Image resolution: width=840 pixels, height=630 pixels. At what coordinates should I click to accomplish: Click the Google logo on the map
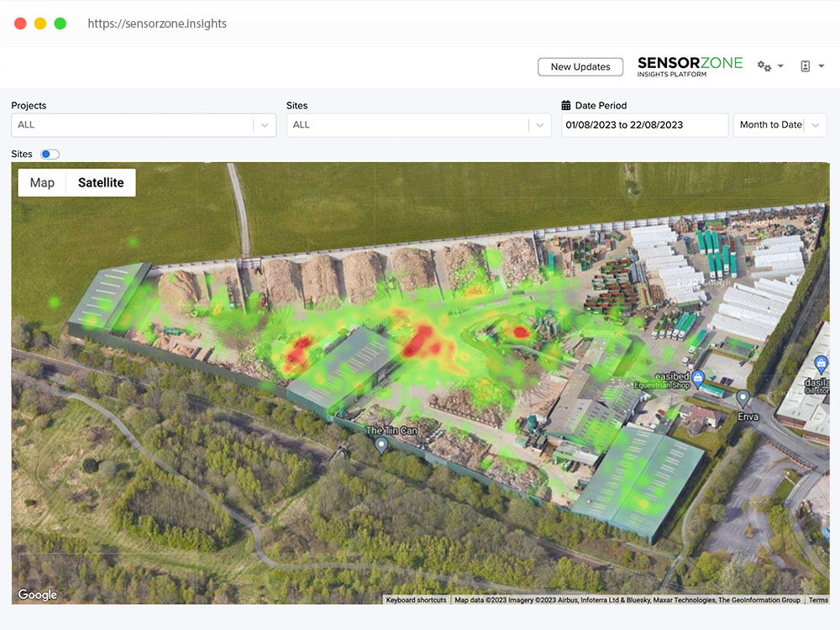click(x=37, y=595)
